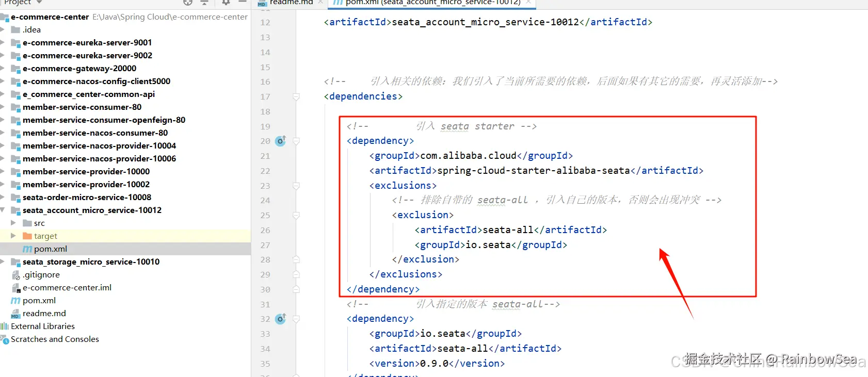868x377 pixels.
Task: Click the .gitignore file icon
Action: point(16,275)
